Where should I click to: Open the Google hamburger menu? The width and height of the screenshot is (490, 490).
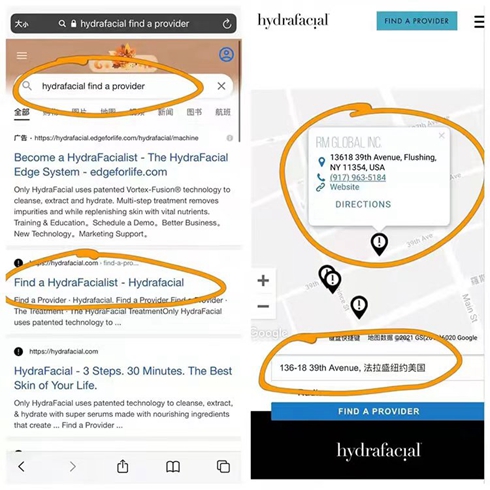[22, 55]
